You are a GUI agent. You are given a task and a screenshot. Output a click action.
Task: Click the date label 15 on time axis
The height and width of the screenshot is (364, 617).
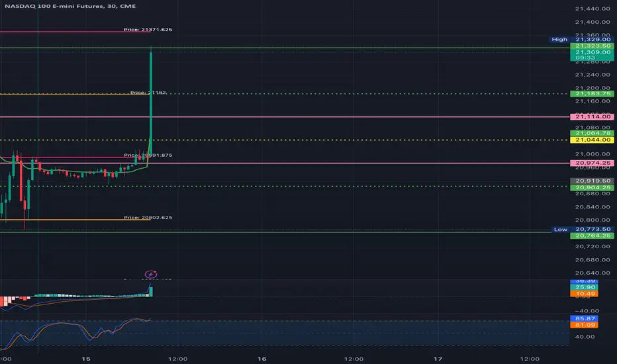pos(86,359)
